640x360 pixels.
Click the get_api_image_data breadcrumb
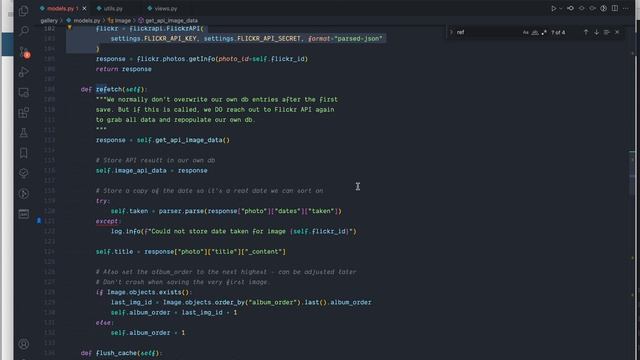171,20
